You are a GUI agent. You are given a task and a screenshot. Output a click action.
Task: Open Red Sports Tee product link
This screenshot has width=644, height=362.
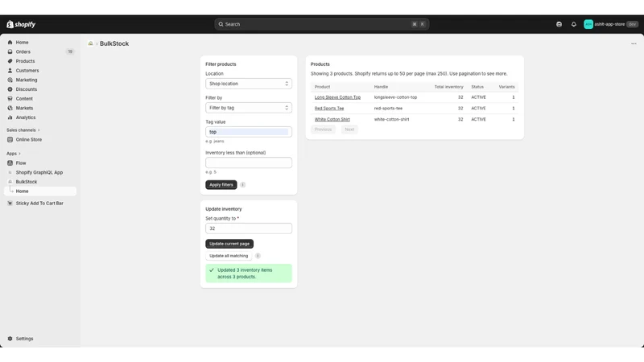tap(329, 109)
